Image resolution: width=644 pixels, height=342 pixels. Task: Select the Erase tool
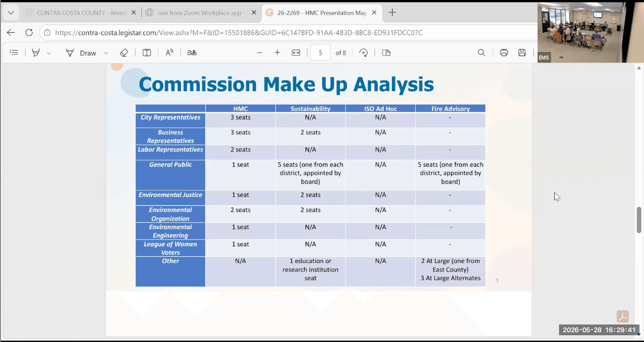click(124, 53)
